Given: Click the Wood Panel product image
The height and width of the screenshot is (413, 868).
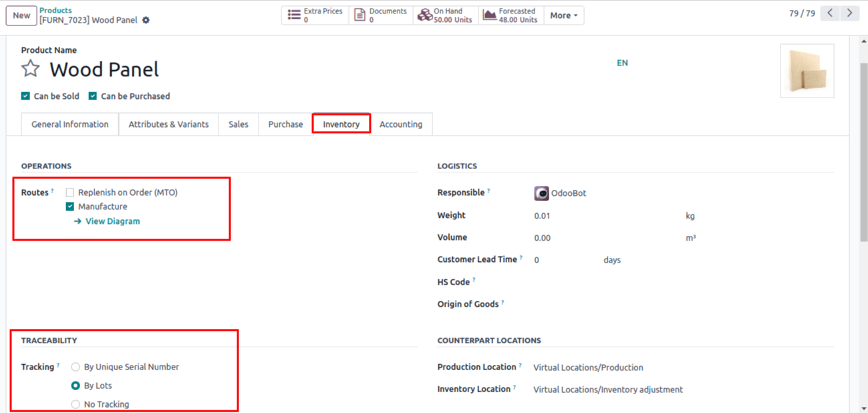Looking at the screenshot, I should coord(807,71).
